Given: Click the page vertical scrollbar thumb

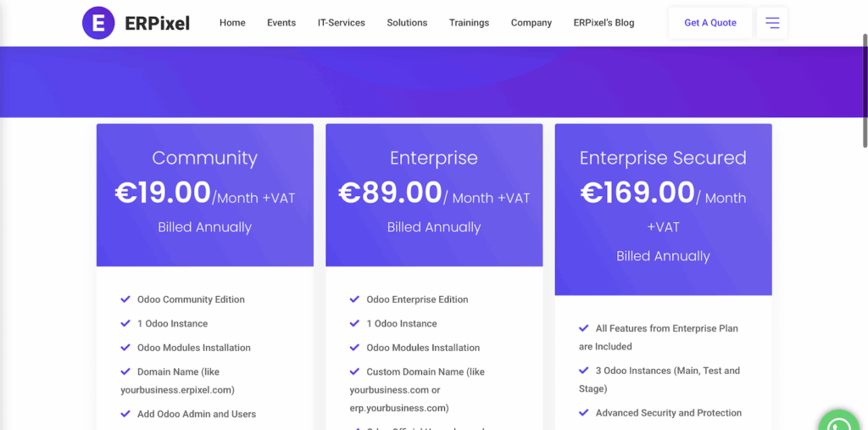Looking at the screenshot, I should coord(865,90).
